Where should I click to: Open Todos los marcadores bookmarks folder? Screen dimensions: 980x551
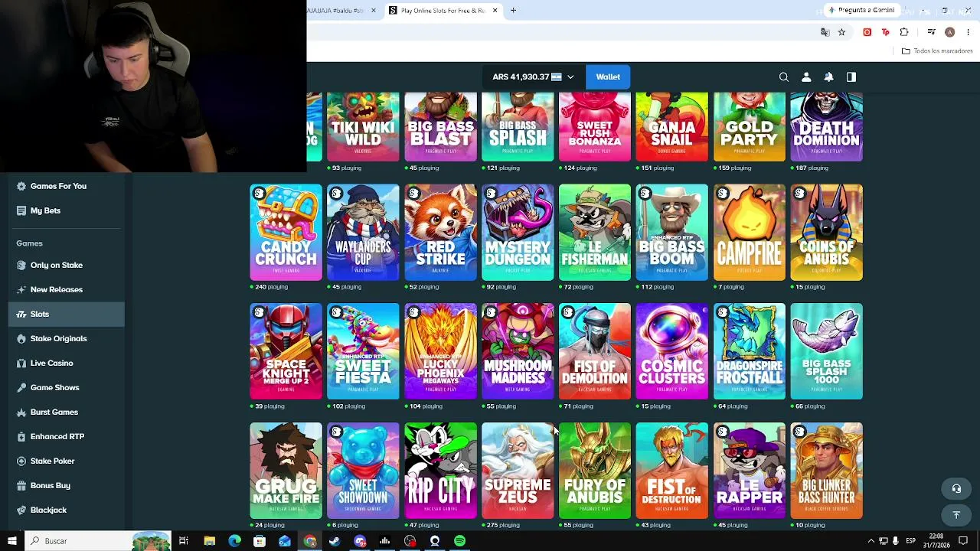click(937, 51)
